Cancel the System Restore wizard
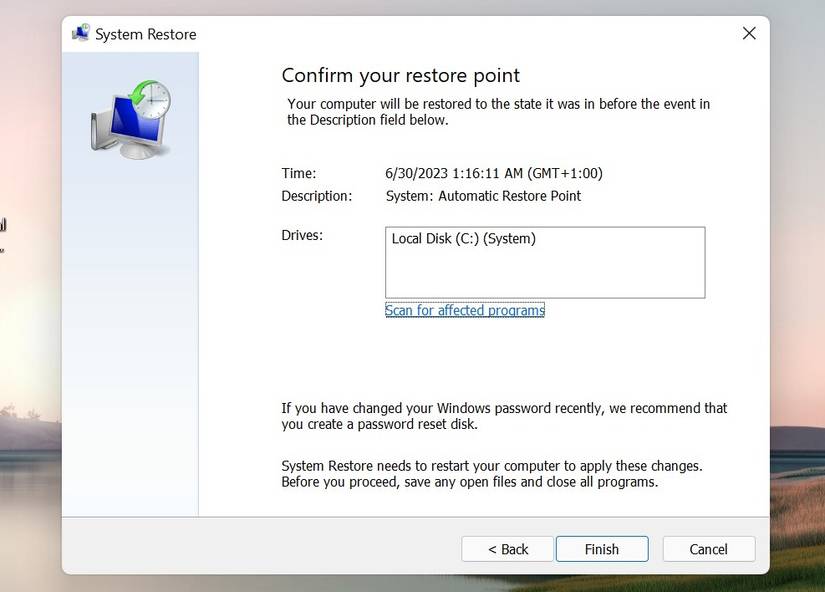Screen dimensions: 825x592 [x=708, y=549]
